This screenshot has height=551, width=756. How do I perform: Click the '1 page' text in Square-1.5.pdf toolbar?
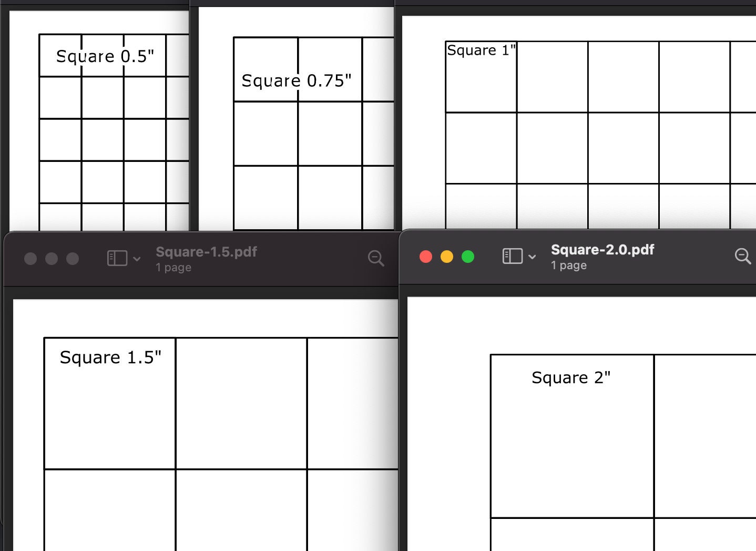click(173, 267)
